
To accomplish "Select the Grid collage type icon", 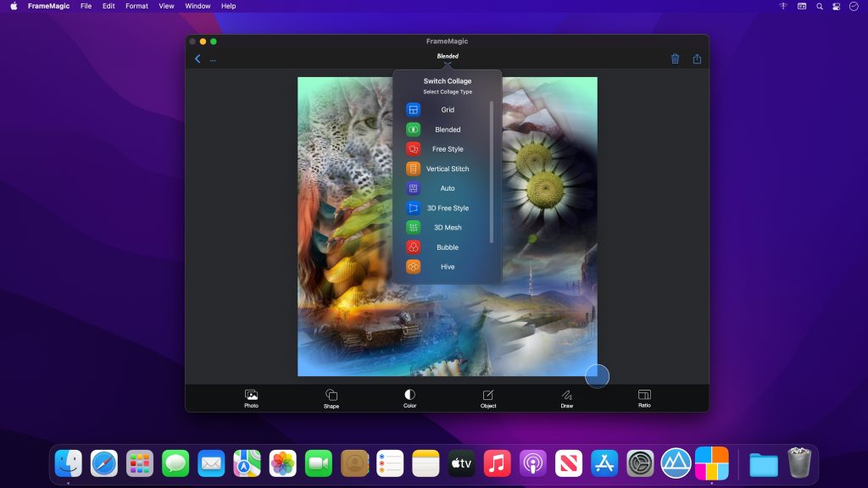I will (x=413, y=109).
